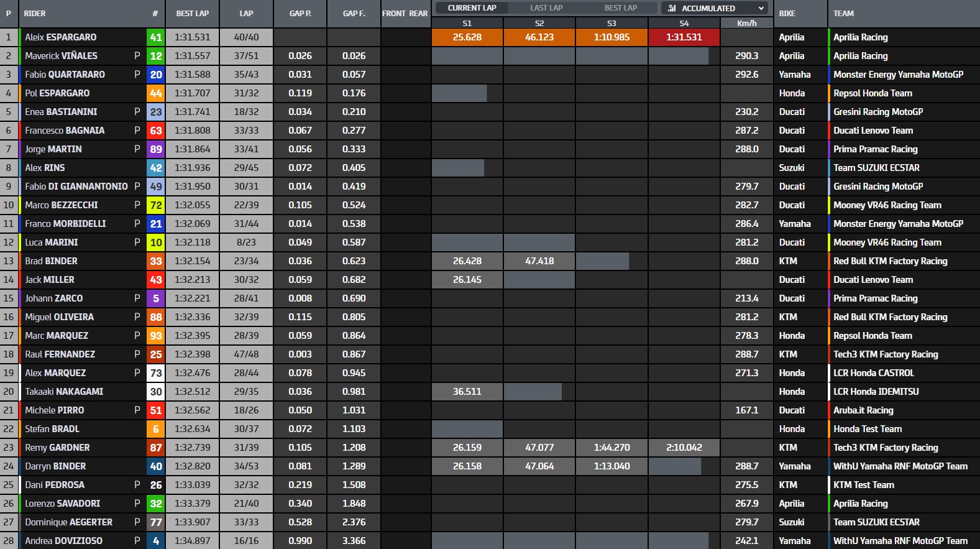Viewport: 980px width, 549px height.
Task: Select the BEST LAP tab in sector header
Action: coord(621,8)
